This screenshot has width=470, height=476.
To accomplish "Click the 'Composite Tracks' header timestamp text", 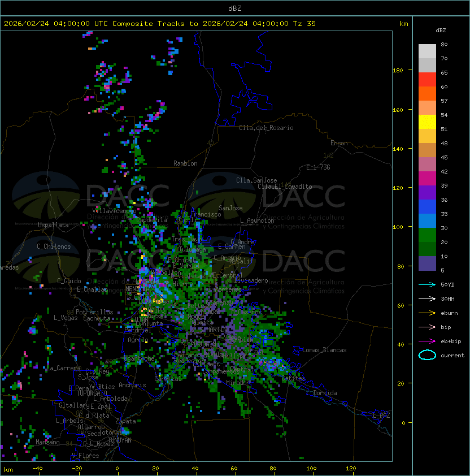I will [x=160, y=24].
